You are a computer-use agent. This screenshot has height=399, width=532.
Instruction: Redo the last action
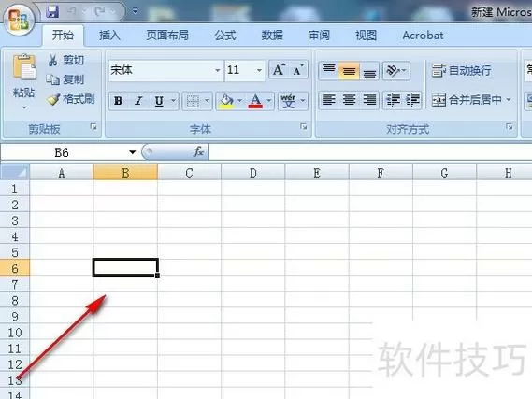pos(99,11)
